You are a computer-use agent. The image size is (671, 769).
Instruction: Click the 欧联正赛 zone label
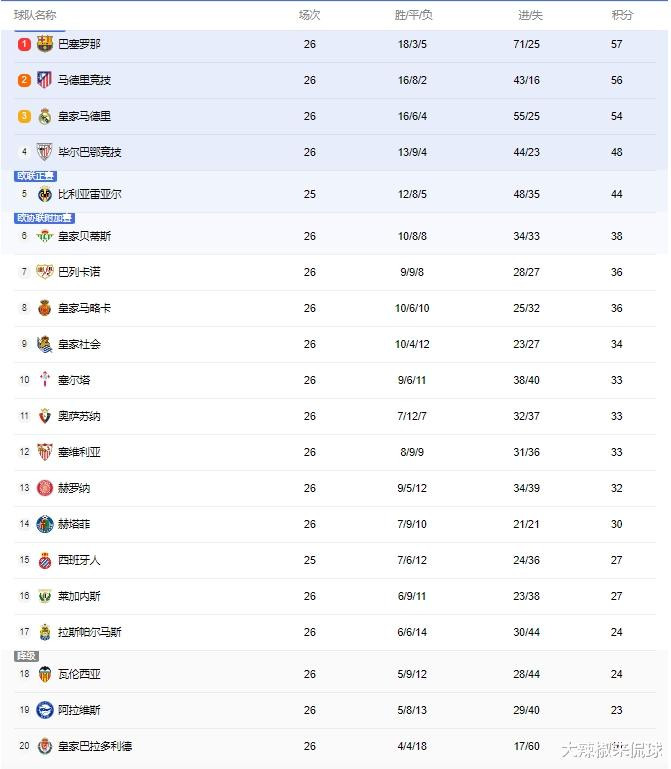click(x=36, y=176)
